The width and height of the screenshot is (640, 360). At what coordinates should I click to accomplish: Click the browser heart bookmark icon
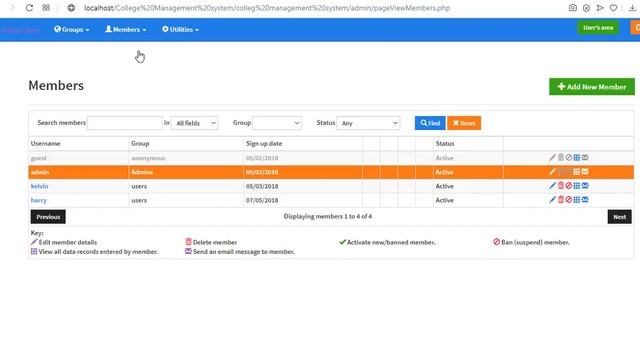613,8
